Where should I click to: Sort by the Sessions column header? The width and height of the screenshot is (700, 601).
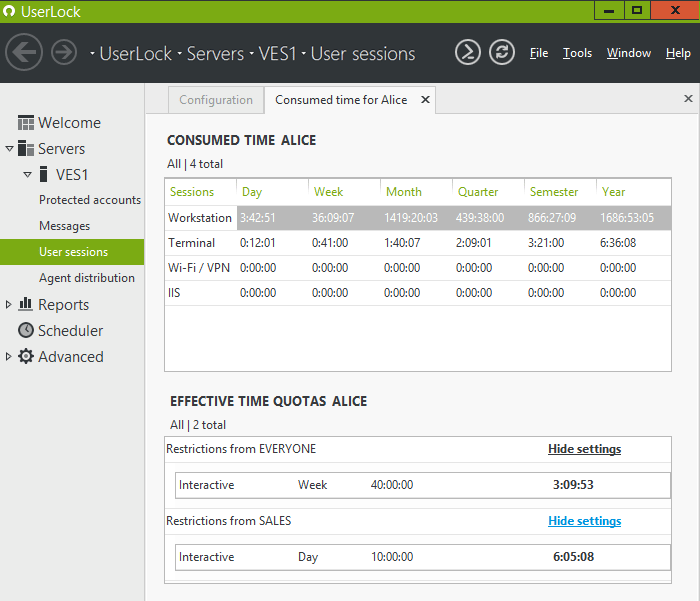click(200, 192)
